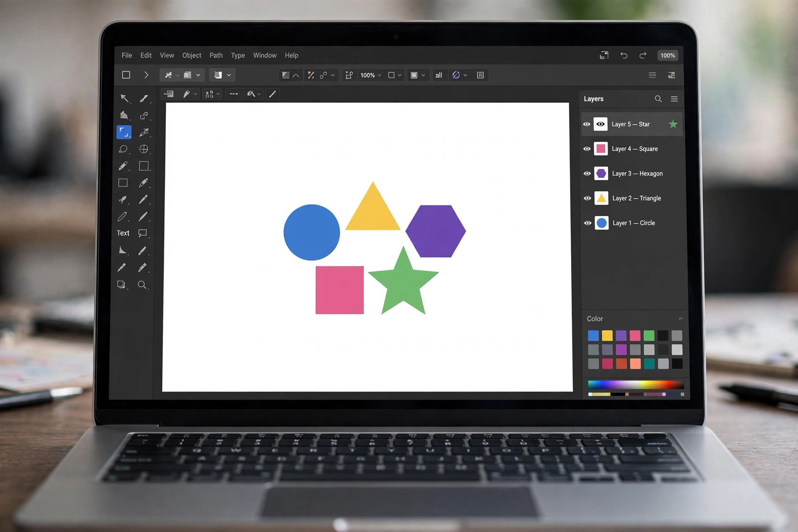Viewport: 798px width, 532px height.
Task: Select the Layer 2 — Triangle row
Action: click(x=632, y=198)
